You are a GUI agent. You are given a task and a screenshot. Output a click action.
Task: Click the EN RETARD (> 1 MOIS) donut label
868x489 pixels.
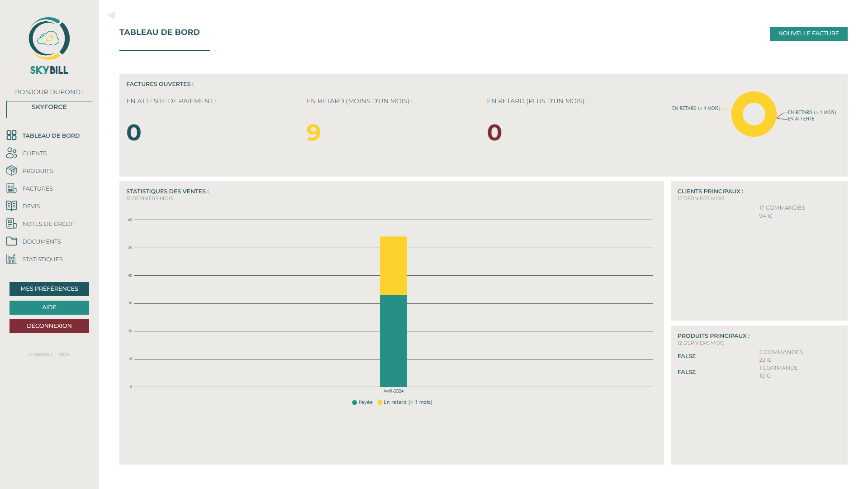coord(812,112)
